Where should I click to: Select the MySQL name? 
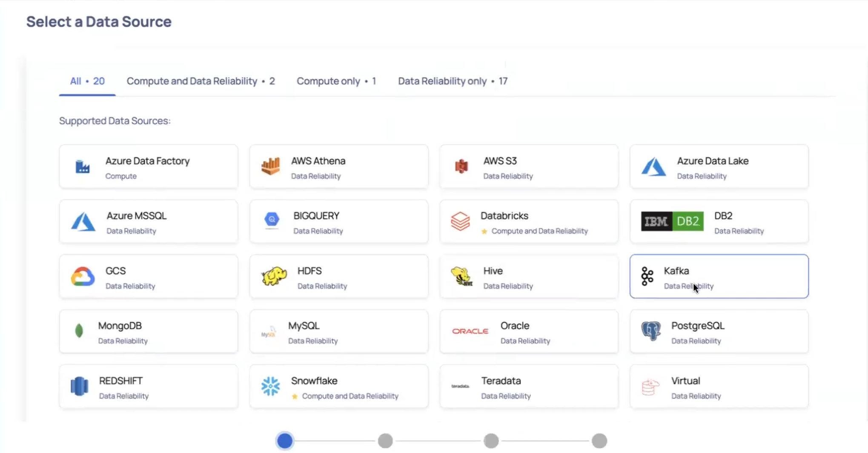pos(304,326)
